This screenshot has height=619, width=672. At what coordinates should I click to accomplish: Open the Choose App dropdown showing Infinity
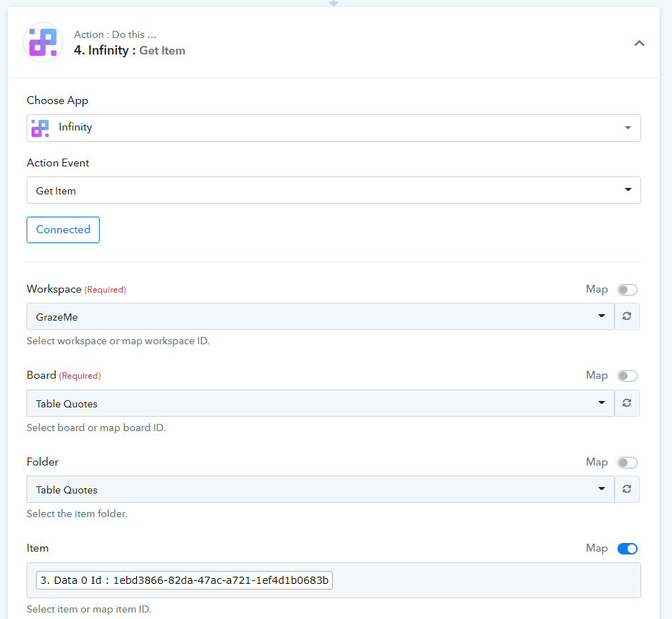coord(333,128)
